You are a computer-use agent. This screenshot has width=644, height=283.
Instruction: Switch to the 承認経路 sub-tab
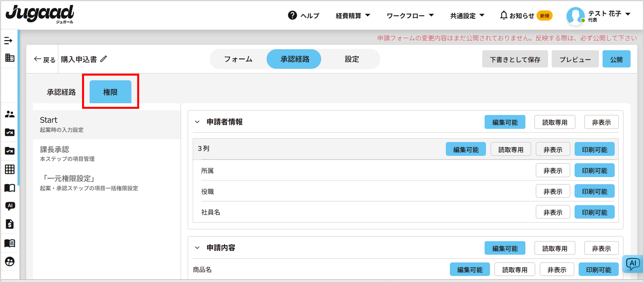tap(61, 92)
